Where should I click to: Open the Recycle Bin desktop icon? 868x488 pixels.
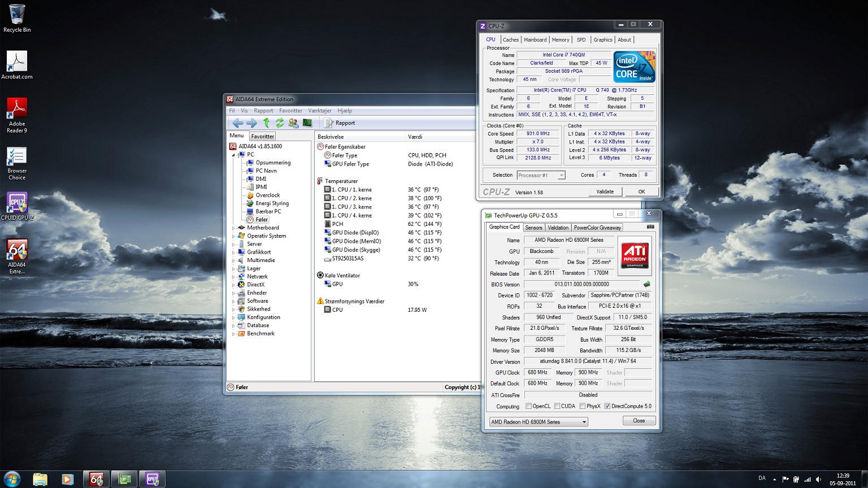17,18
